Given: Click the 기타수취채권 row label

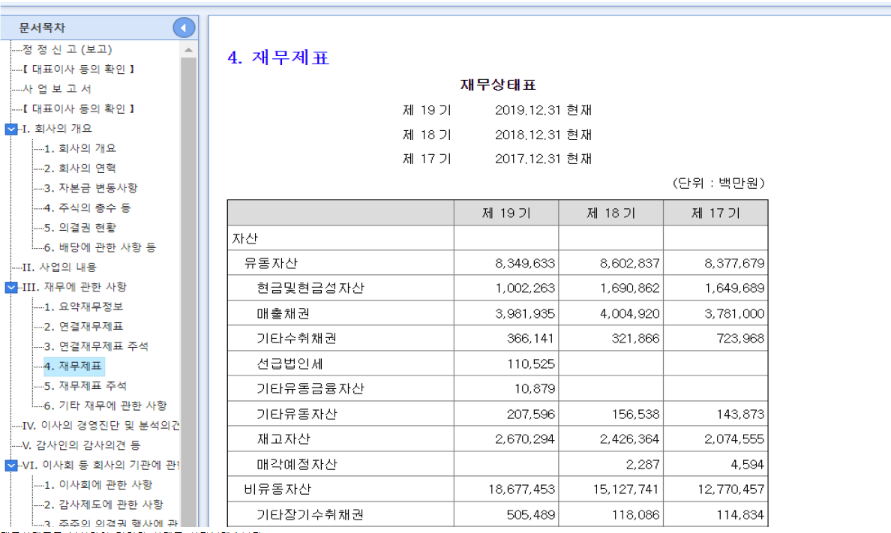Looking at the screenshot, I should pos(297,339).
